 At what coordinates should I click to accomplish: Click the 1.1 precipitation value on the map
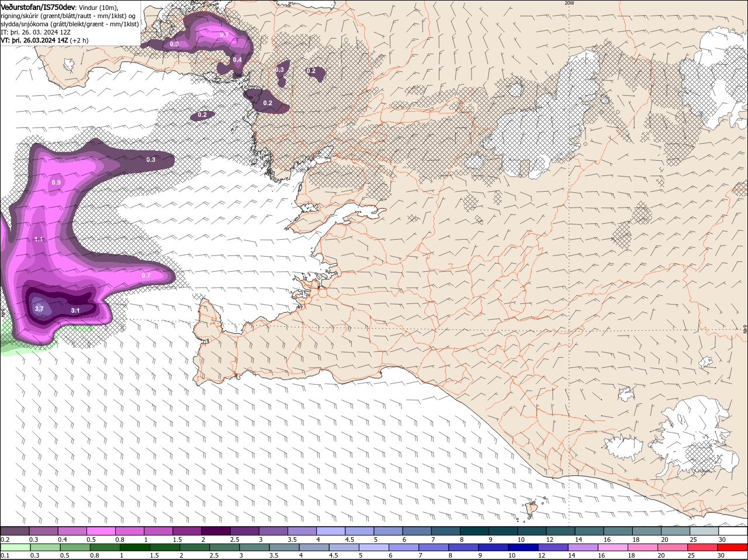39,239
